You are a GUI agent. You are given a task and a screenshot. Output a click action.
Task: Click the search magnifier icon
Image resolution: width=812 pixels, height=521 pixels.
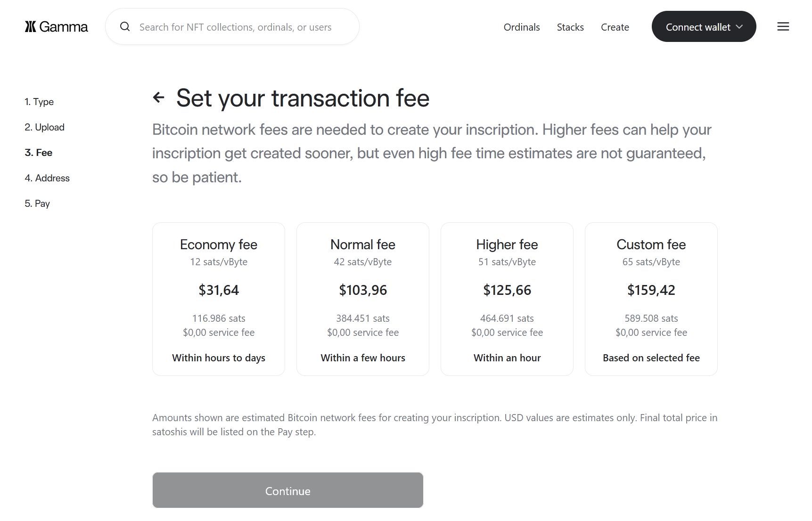[125, 27]
